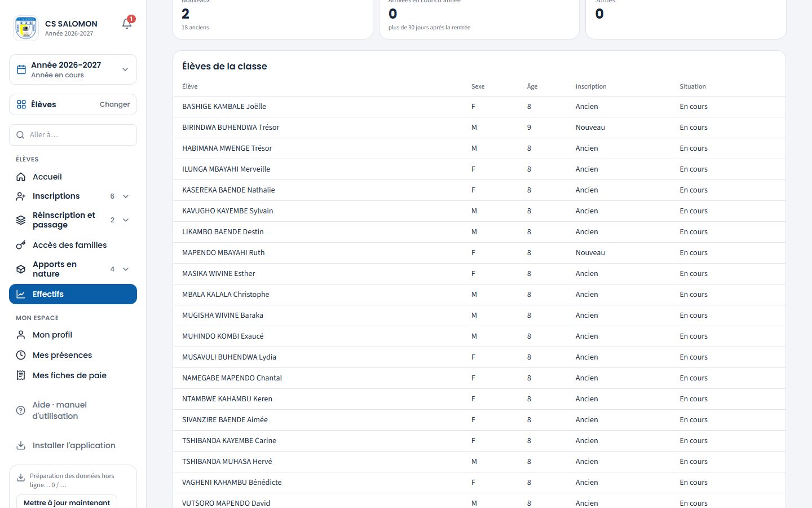The width and height of the screenshot is (812, 508).
Task: Click the Installer l'application download icon
Action: [21, 445]
